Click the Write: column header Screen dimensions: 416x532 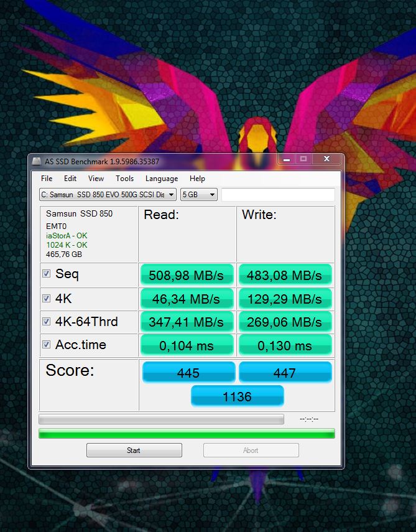point(259,215)
